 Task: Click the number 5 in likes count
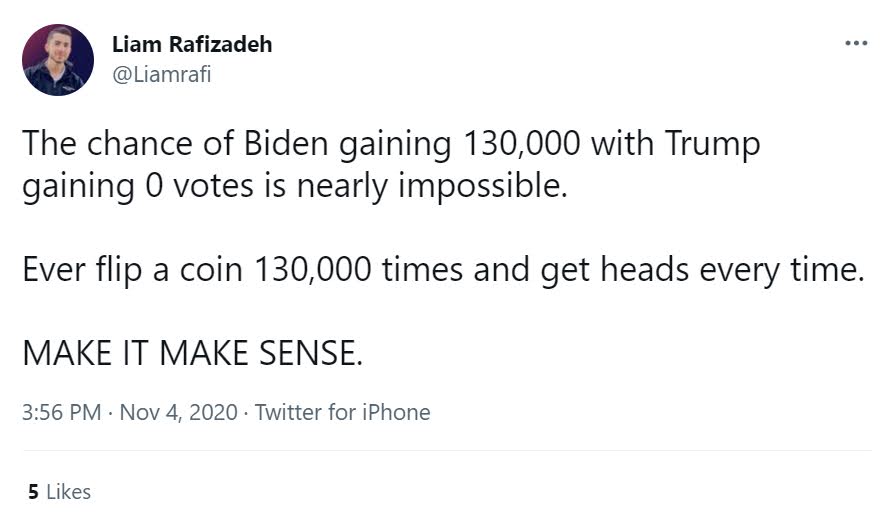pyautogui.click(x=33, y=492)
